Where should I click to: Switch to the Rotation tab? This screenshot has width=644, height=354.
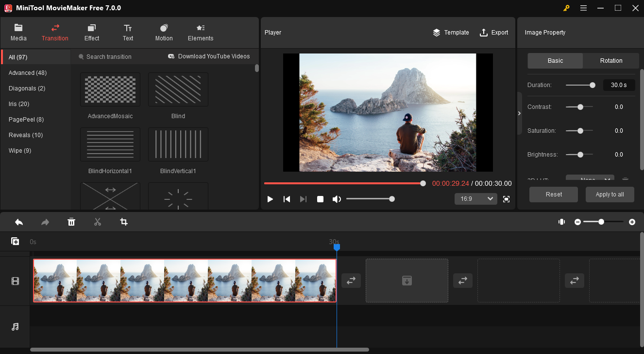[x=611, y=61]
